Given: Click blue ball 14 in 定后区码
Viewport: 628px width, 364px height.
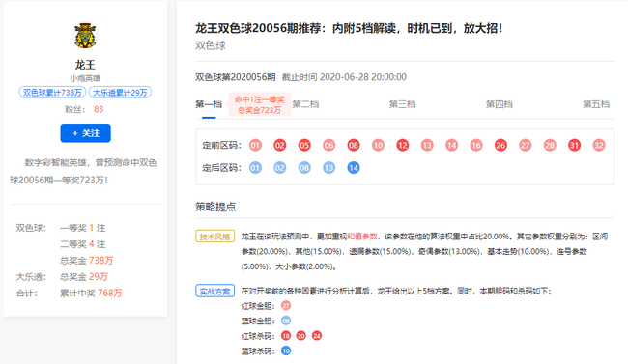Looking at the screenshot, I should pyautogui.click(x=354, y=167).
